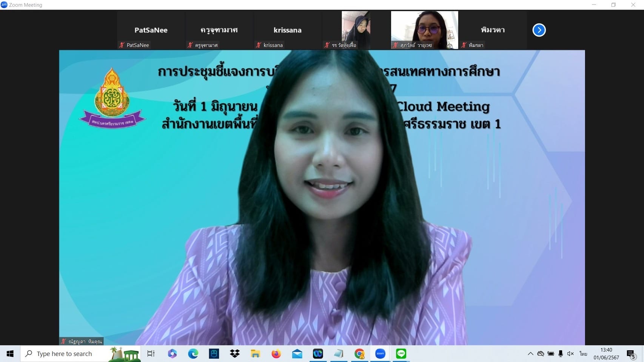Click the muted mic icon on PatSaNee's label

tap(122, 45)
